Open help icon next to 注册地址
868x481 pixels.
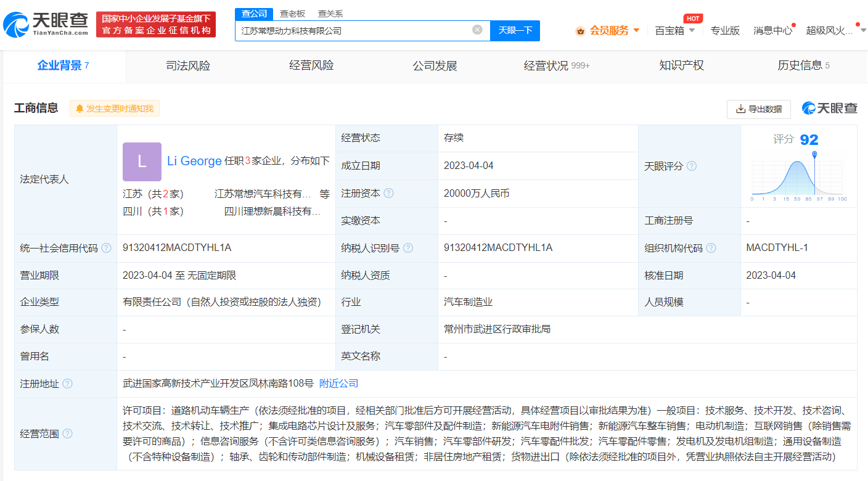(x=67, y=384)
